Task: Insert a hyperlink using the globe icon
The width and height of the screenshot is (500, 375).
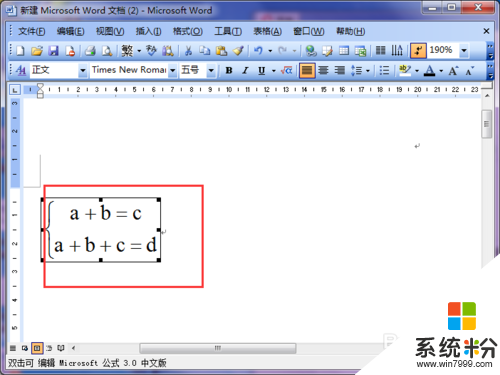Action: (x=311, y=51)
